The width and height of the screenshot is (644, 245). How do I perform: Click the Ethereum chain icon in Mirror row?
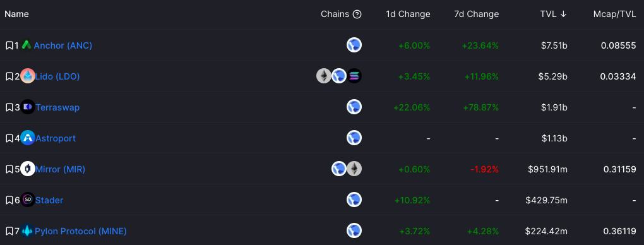coord(354,169)
